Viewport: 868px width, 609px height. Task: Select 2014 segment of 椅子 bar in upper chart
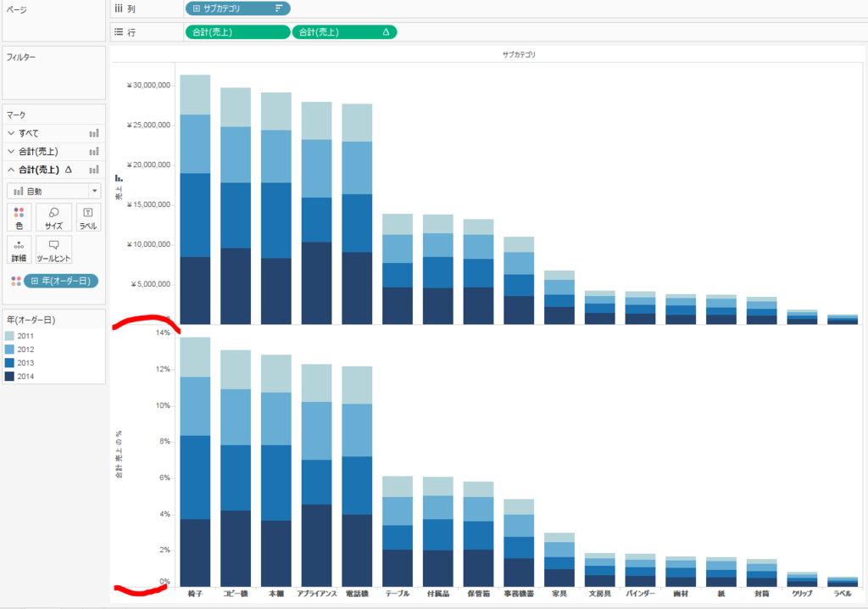[195, 290]
